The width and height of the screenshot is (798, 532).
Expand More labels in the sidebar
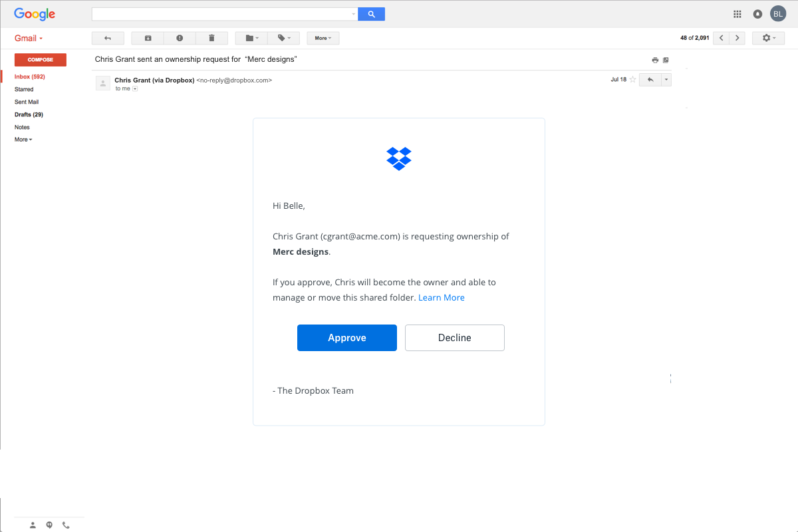(x=23, y=140)
